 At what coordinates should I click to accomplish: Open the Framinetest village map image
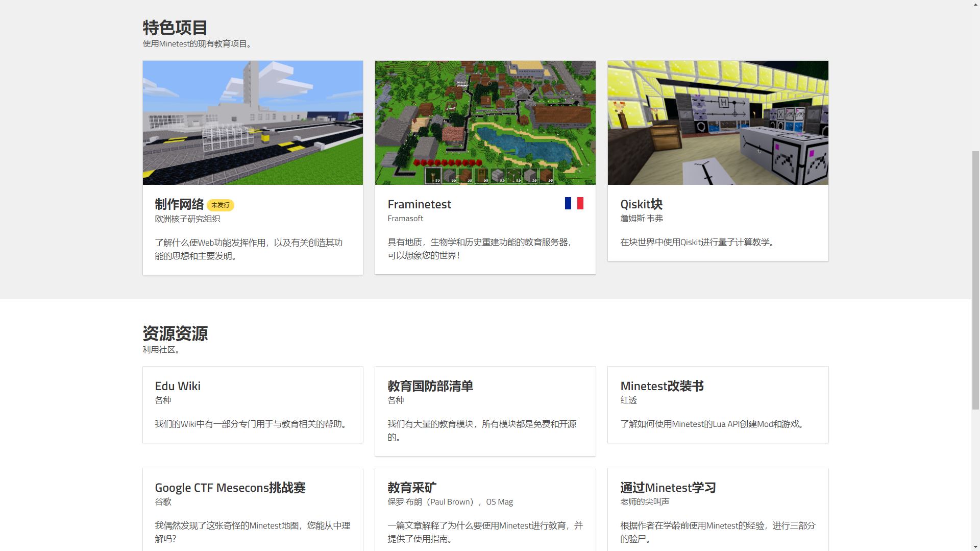485,123
